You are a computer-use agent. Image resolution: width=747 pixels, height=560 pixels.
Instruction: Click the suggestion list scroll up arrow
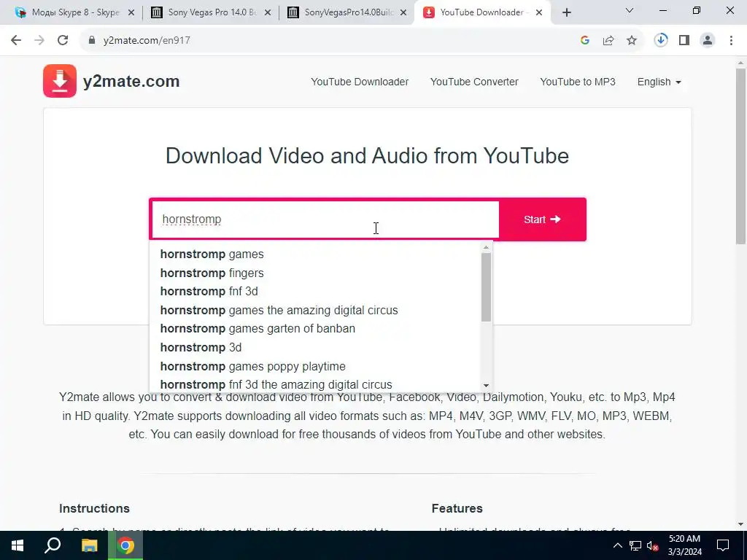pos(486,247)
